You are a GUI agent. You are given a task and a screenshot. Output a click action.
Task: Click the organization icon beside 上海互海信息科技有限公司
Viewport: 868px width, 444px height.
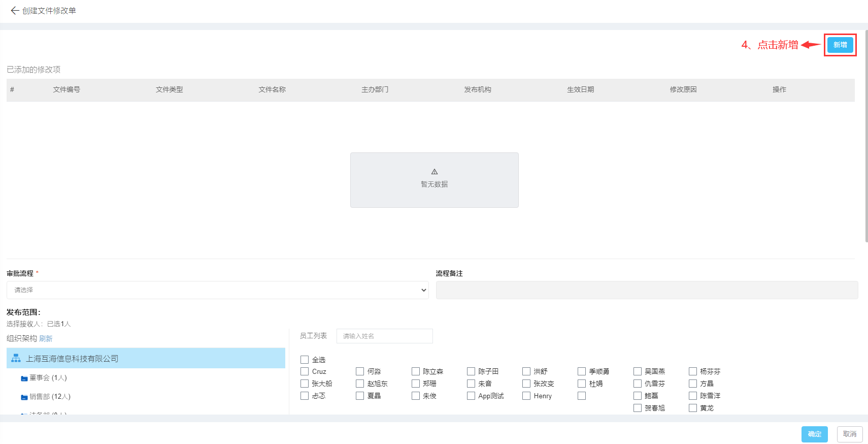[x=16, y=358]
